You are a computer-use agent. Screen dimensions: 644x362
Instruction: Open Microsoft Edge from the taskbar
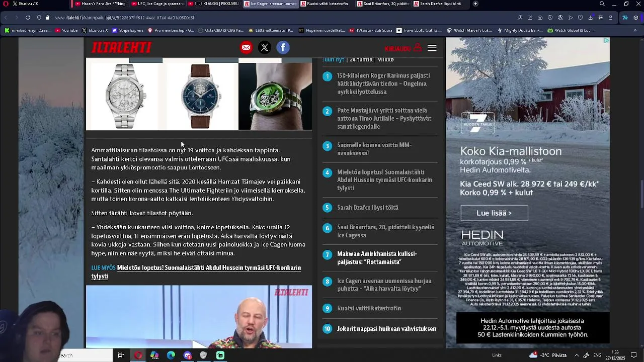pos(171,355)
